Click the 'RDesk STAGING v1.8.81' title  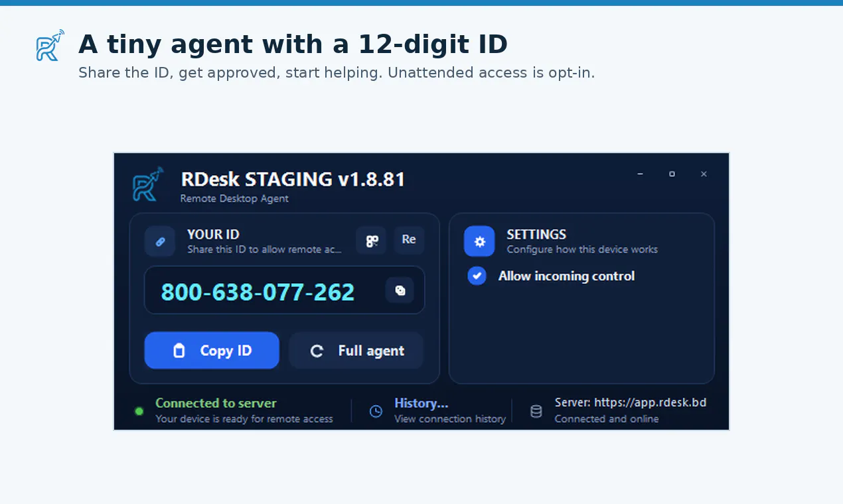(x=293, y=179)
